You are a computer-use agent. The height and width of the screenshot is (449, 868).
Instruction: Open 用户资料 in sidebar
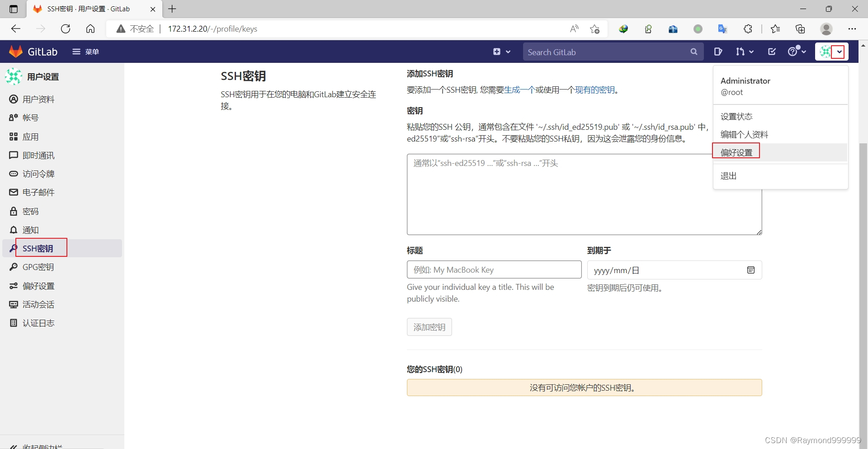pos(62,99)
